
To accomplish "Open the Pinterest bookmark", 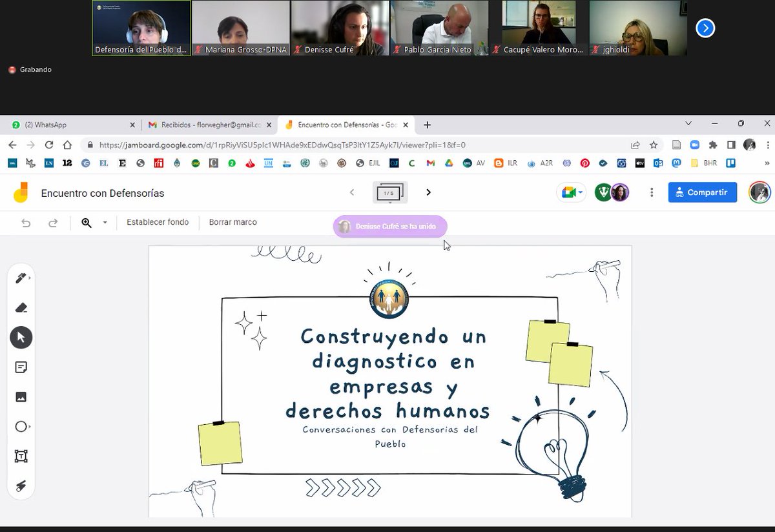I will pos(585,163).
